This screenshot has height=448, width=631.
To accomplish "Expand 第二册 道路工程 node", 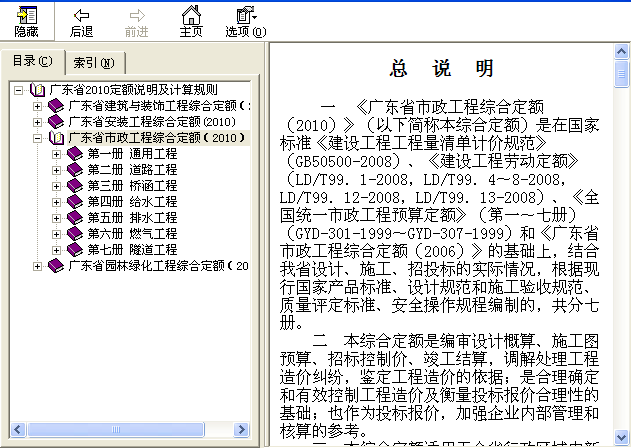I will pyautogui.click(x=56, y=170).
